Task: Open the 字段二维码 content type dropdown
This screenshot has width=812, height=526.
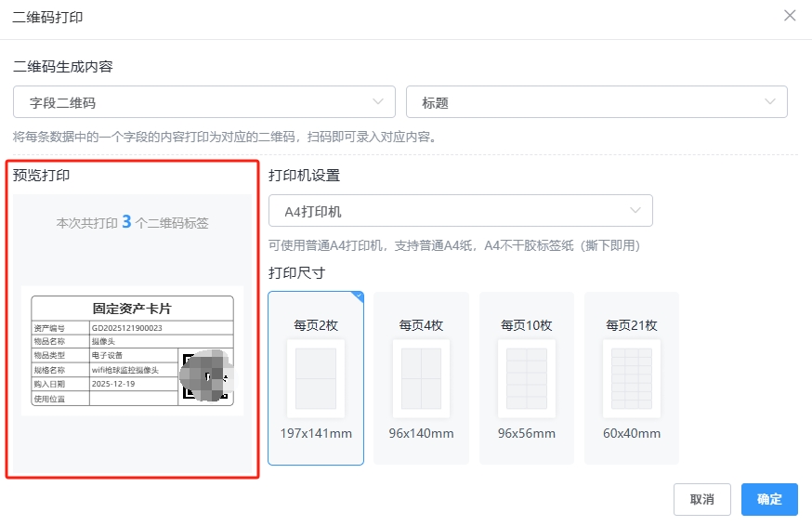Action: [204, 102]
